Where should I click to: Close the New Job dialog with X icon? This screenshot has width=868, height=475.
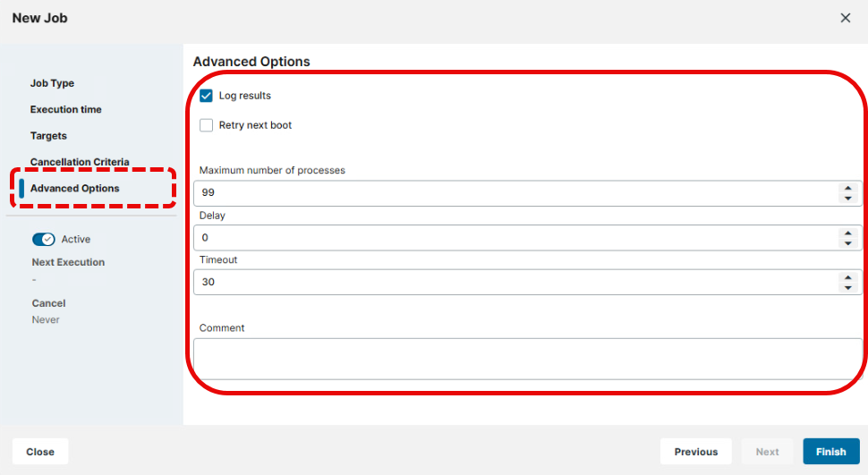(x=845, y=18)
